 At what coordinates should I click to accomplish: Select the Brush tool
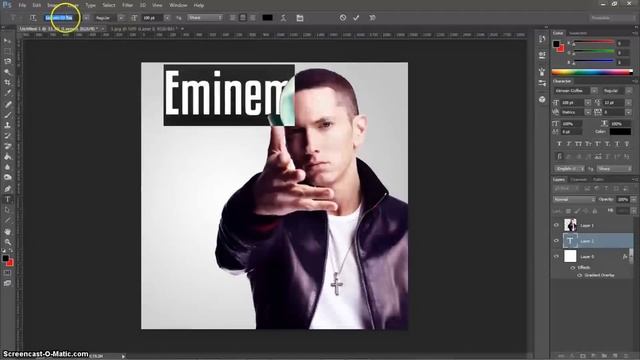tap(7, 115)
